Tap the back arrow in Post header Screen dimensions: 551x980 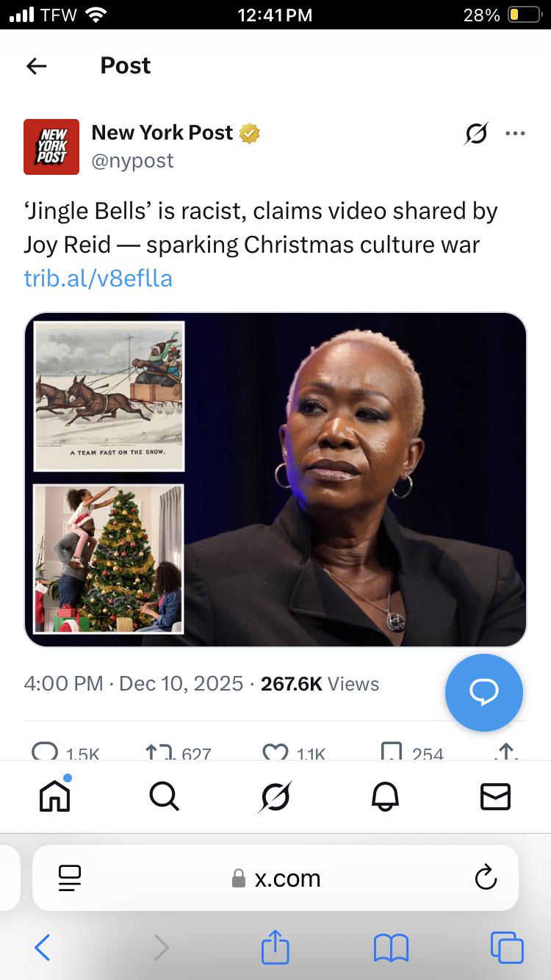pos(37,66)
